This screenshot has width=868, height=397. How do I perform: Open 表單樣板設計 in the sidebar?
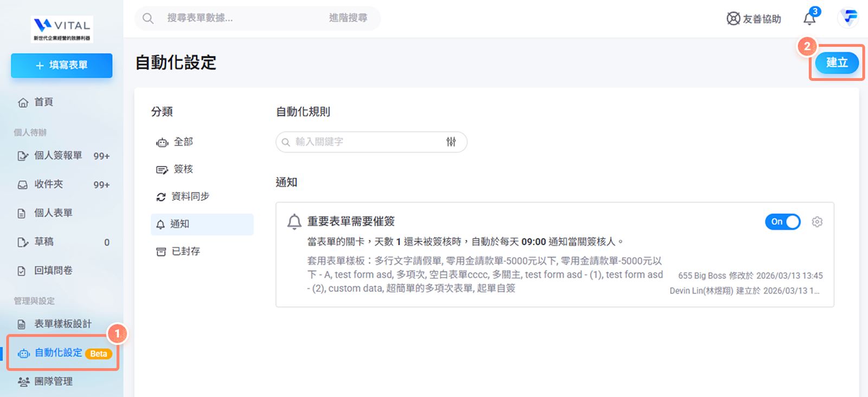(x=62, y=324)
